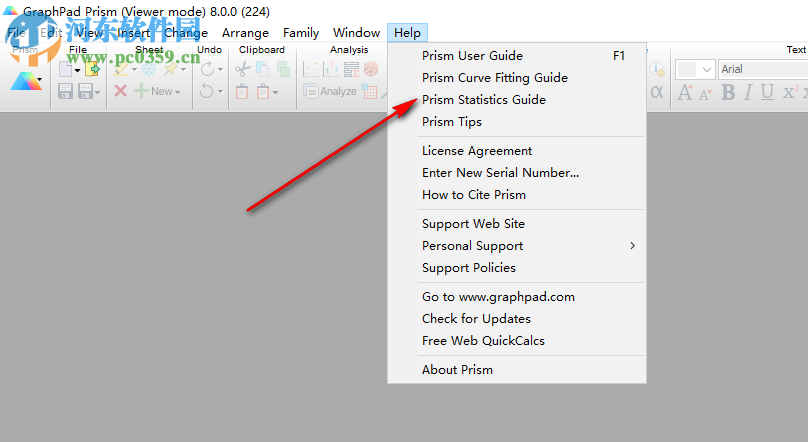This screenshot has height=442, width=808.
Task: Choose Enter New Serial Number...
Action: tap(517, 173)
